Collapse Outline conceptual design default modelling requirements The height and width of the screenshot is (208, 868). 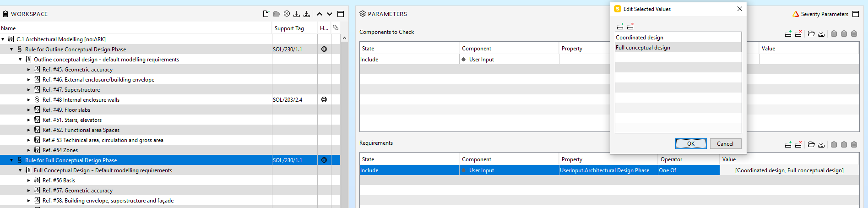coord(20,60)
